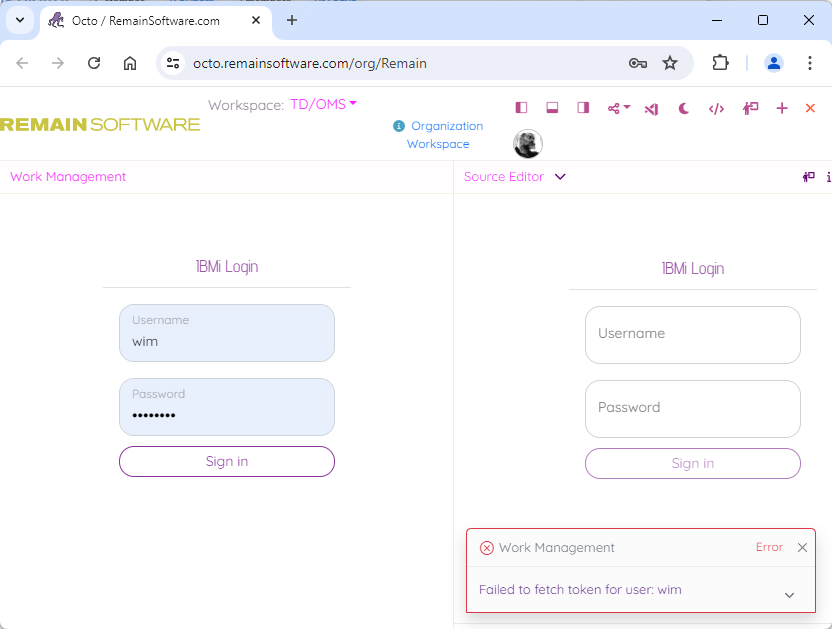This screenshot has width=832, height=629.
Task: Click 'Failed to fetch token for user: wim'
Action: tap(580, 590)
